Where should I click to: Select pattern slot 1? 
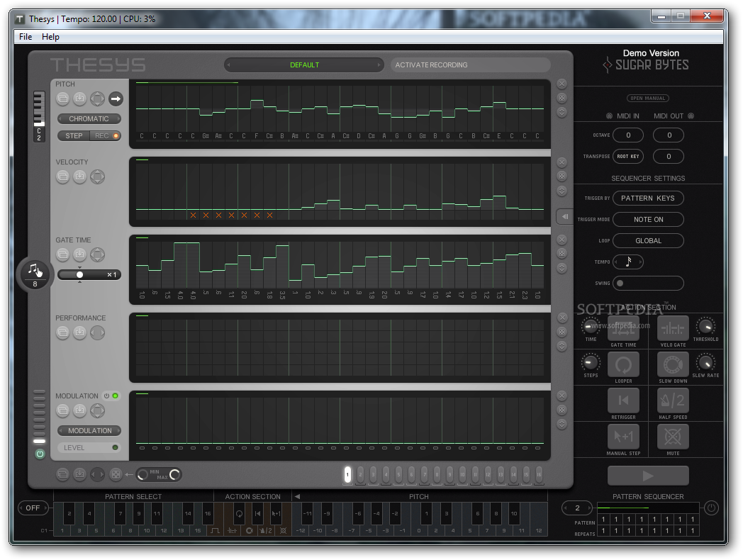click(347, 474)
